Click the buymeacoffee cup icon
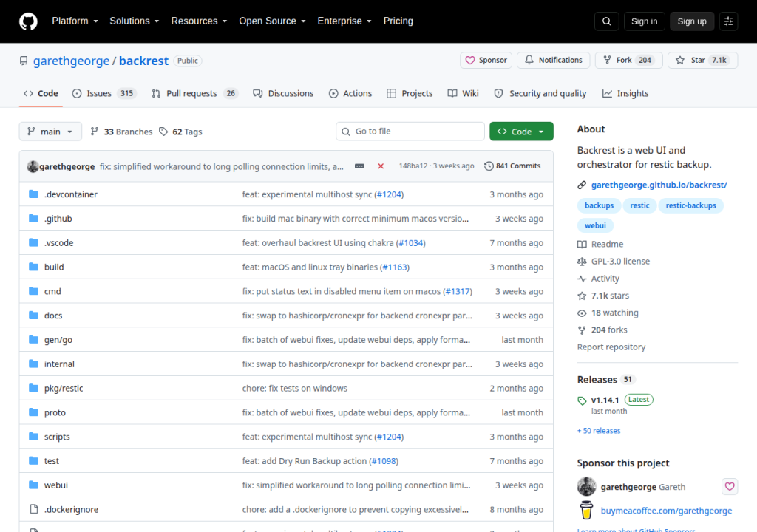The height and width of the screenshot is (532, 757). pos(586,510)
